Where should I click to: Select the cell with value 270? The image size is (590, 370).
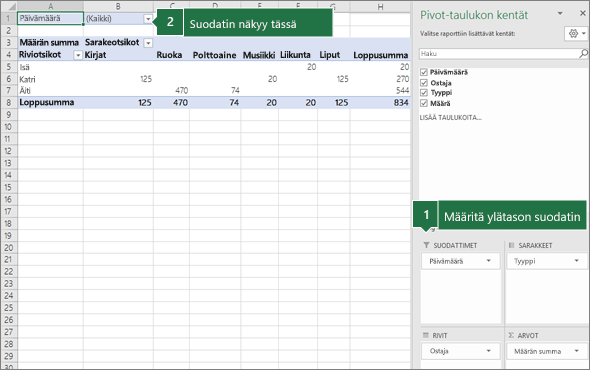coord(380,79)
